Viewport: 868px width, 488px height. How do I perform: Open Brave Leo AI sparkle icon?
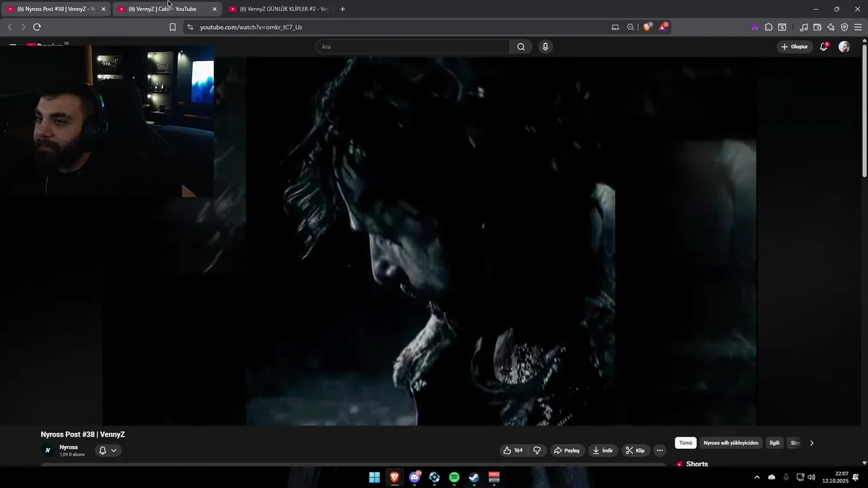pos(831,27)
